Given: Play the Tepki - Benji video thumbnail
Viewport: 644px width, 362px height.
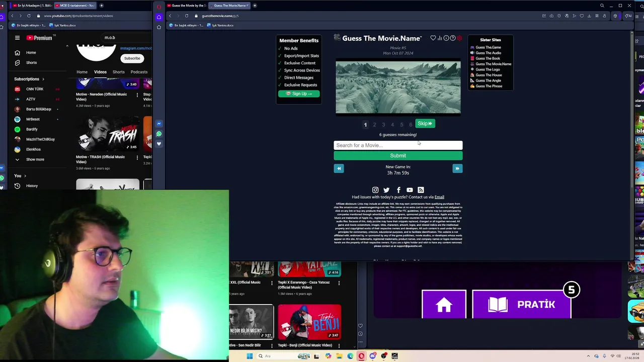Looking at the screenshot, I should (309, 322).
